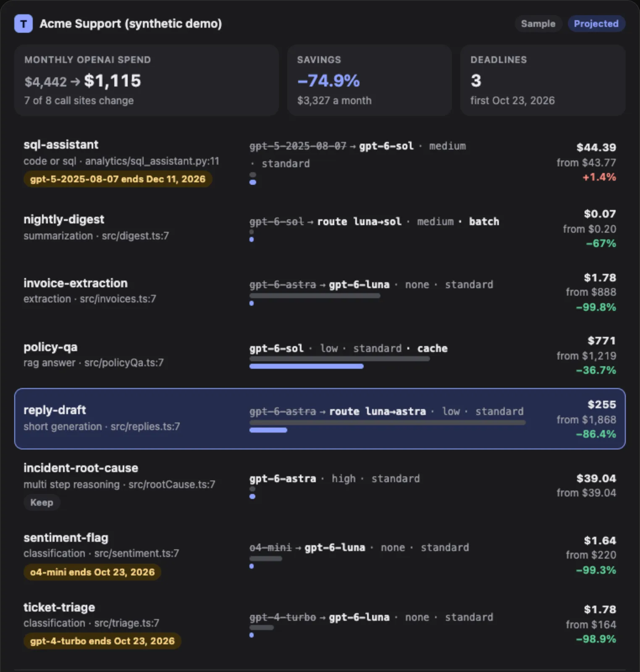Click the policy-qa blue projected cost bar
This screenshot has width=640, height=672.
307,366
